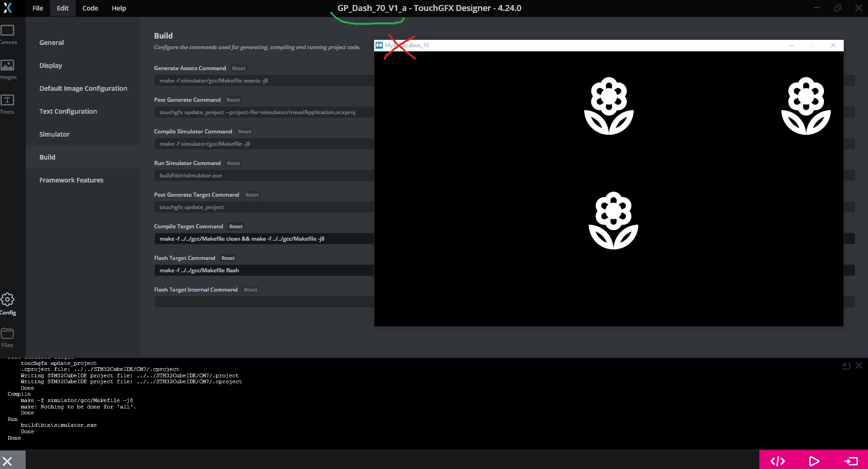Screen dimensions: 868x469
Task: Open the Config gear view
Action: click(7, 304)
